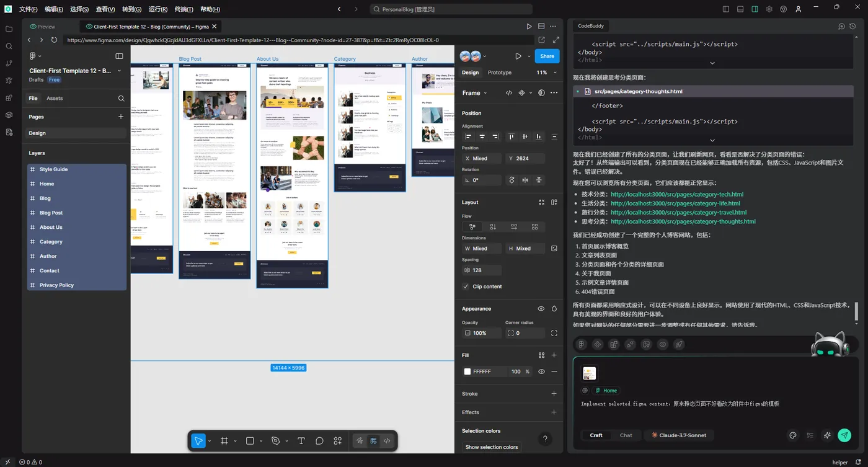Switch to the Preview editor tab
This screenshot has height=467, width=868.
coord(43,27)
